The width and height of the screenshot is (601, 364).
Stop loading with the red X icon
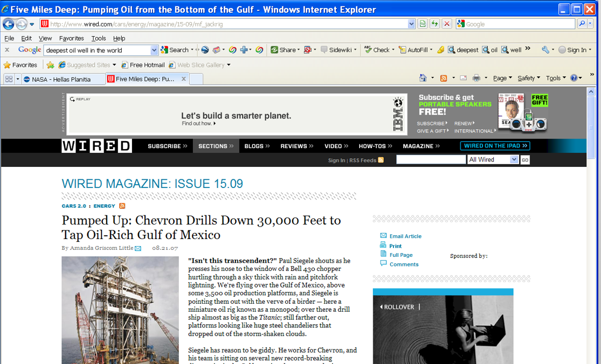click(x=447, y=24)
